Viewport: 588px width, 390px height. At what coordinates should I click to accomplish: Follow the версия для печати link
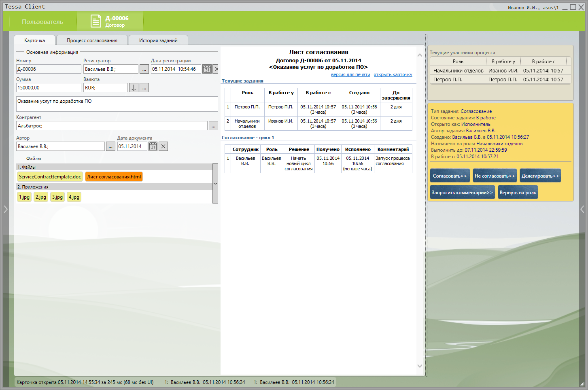[x=350, y=75]
